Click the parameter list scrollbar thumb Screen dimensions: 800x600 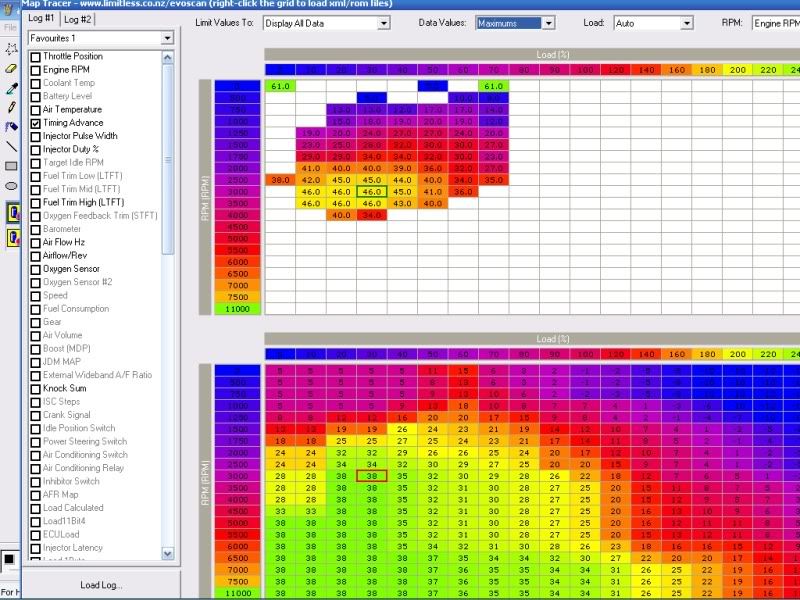coord(167,159)
